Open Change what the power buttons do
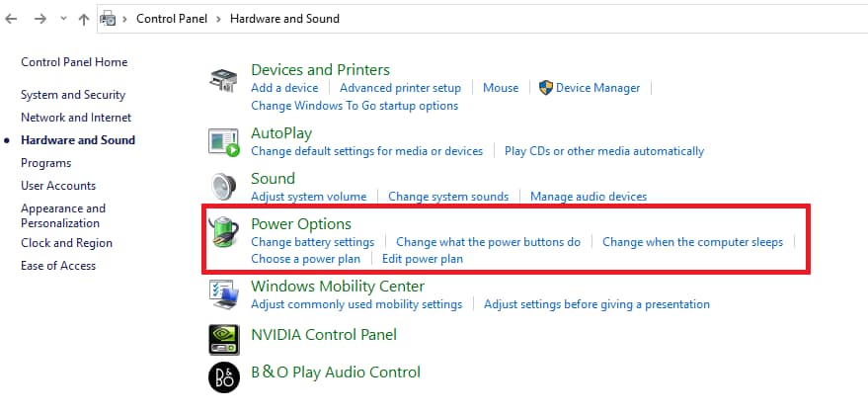 click(x=488, y=242)
